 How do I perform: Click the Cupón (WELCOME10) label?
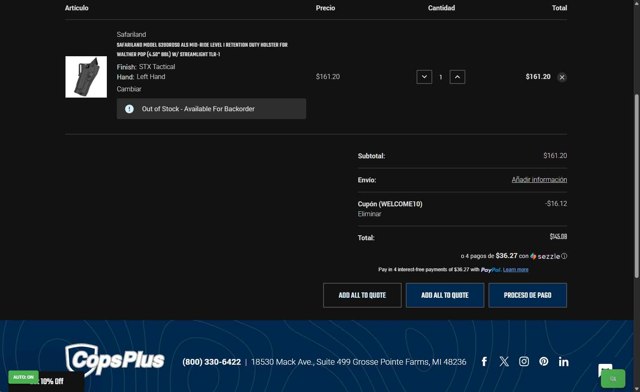click(390, 204)
